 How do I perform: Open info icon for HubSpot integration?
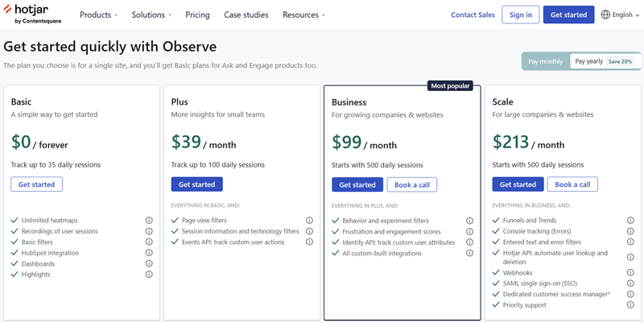149,253
